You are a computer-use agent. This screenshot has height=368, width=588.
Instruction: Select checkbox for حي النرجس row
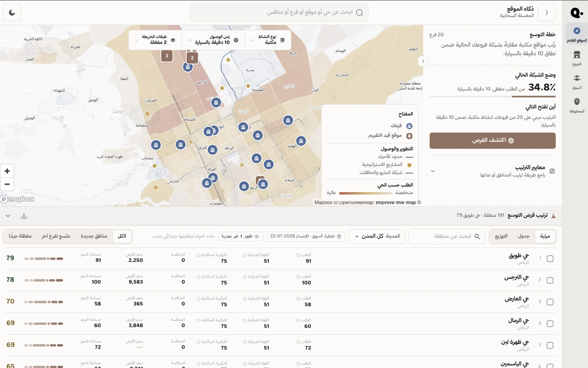550,280
